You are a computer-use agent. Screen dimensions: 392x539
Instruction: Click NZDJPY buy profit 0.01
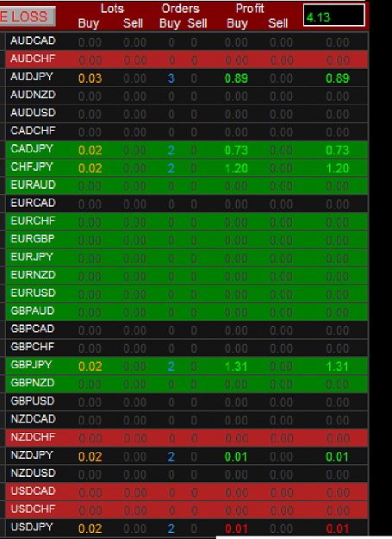(x=236, y=457)
